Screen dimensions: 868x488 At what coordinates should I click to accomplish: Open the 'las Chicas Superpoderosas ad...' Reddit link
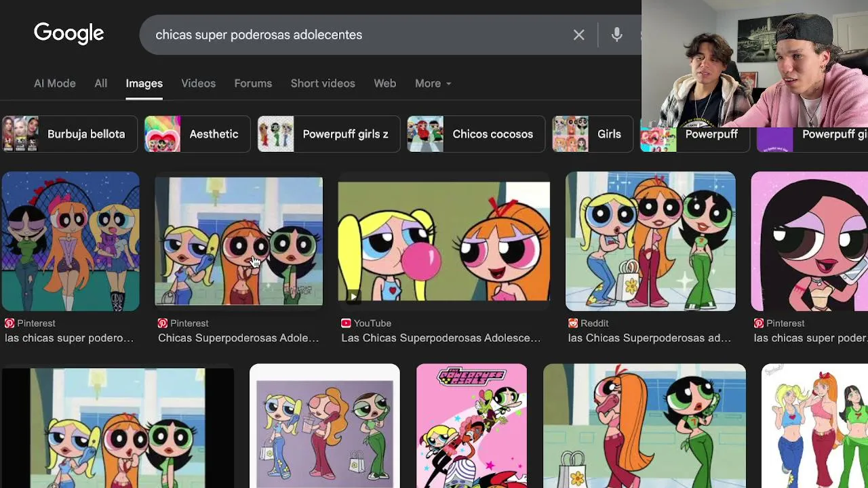(x=650, y=338)
